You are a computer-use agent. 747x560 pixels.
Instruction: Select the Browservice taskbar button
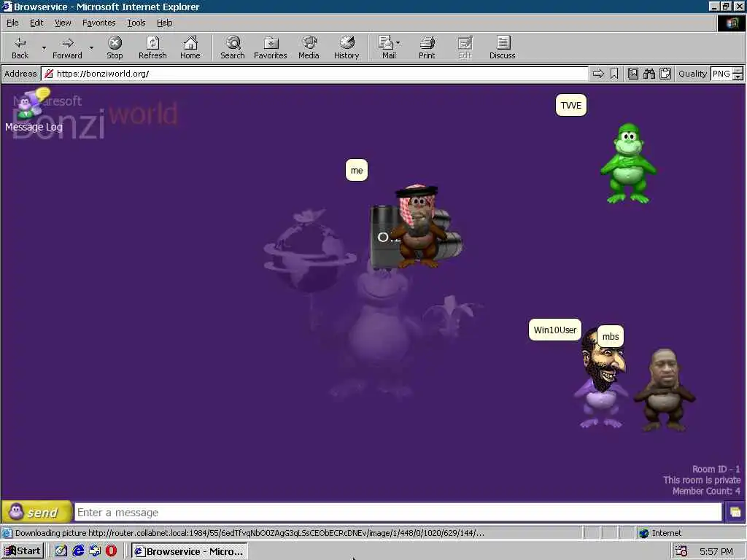[x=189, y=551]
